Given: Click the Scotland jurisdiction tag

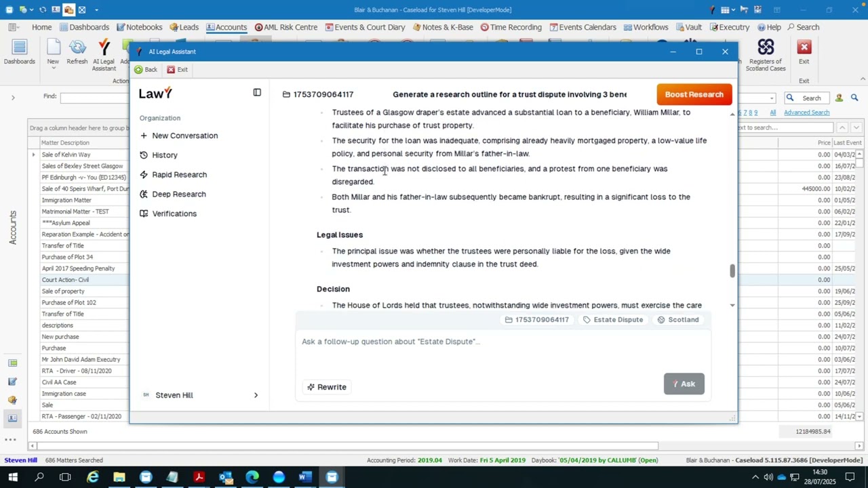Looking at the screenshot, I should [x=677, y=320].
